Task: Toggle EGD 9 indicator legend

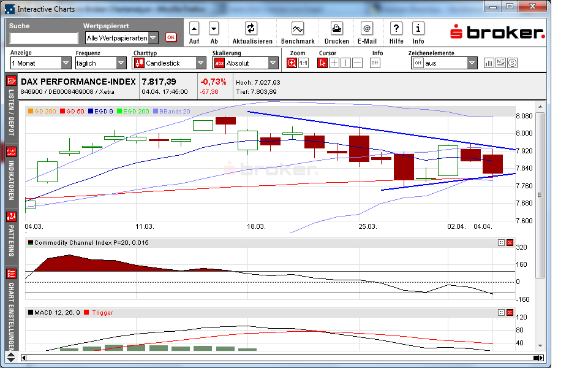Action: [x=100, y=111]
